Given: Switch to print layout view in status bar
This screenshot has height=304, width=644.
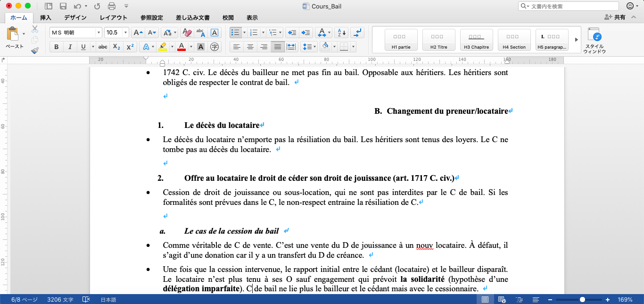Looking at the screenshot, I should point(485,299).
